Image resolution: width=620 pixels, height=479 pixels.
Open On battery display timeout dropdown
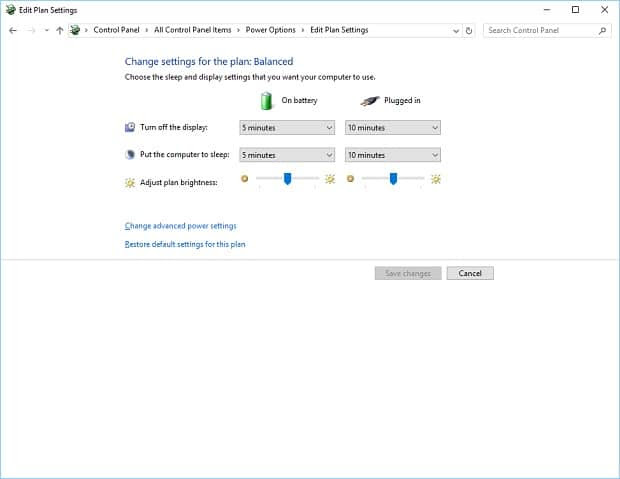(287, 128)
